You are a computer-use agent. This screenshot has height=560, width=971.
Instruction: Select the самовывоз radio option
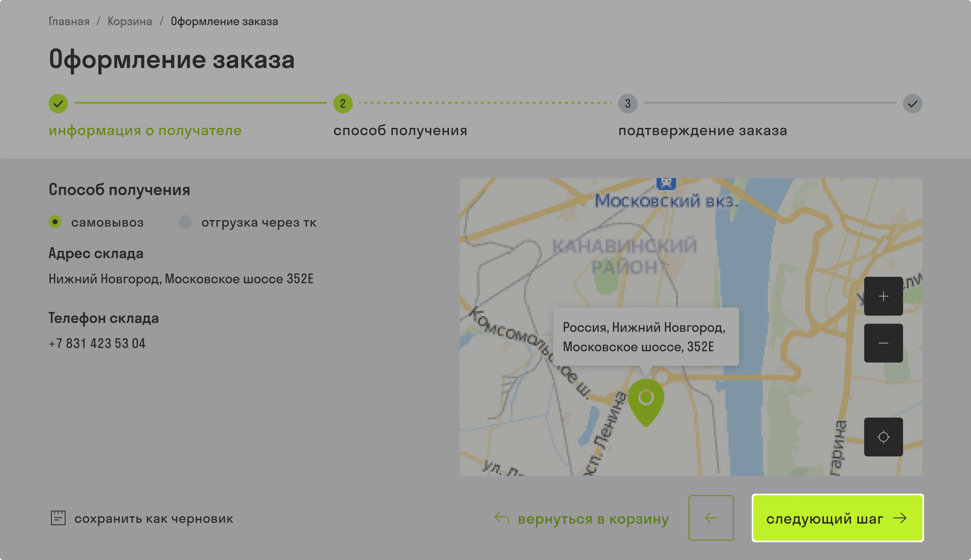pos(55,222)
